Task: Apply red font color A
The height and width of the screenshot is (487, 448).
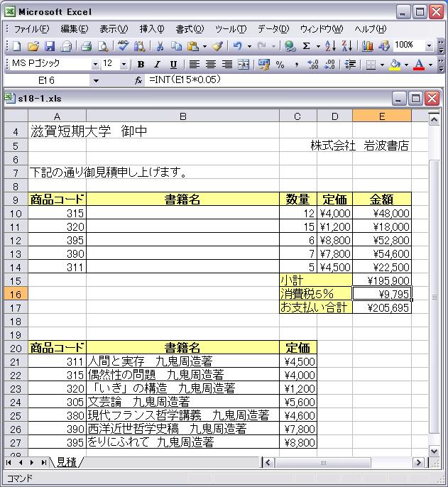Action: click(x=419, y=65)
